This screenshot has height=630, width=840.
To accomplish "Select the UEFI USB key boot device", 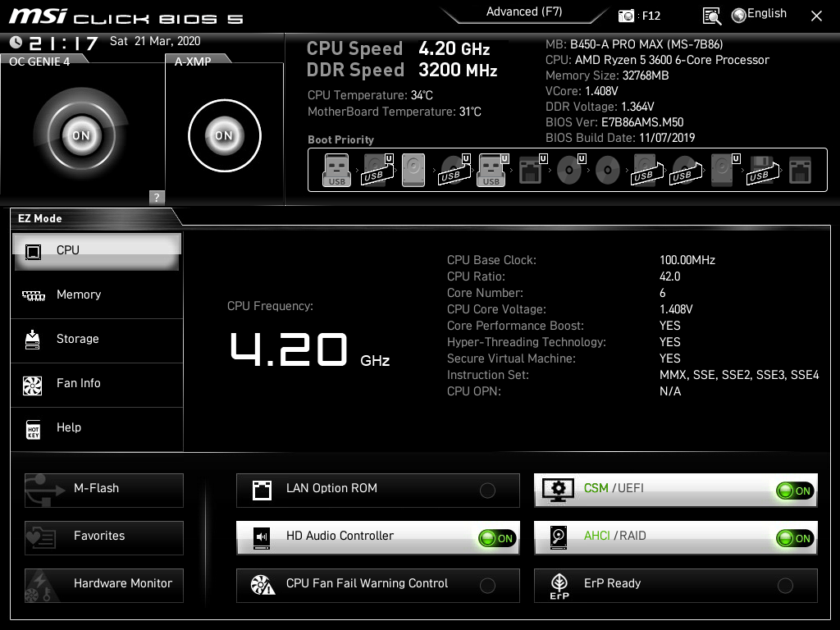I will 493,171.
